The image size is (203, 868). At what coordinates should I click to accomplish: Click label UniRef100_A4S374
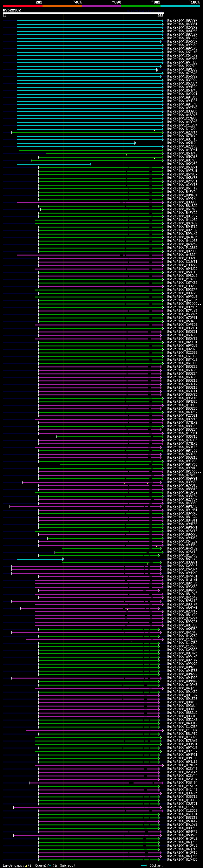[182, 255]
